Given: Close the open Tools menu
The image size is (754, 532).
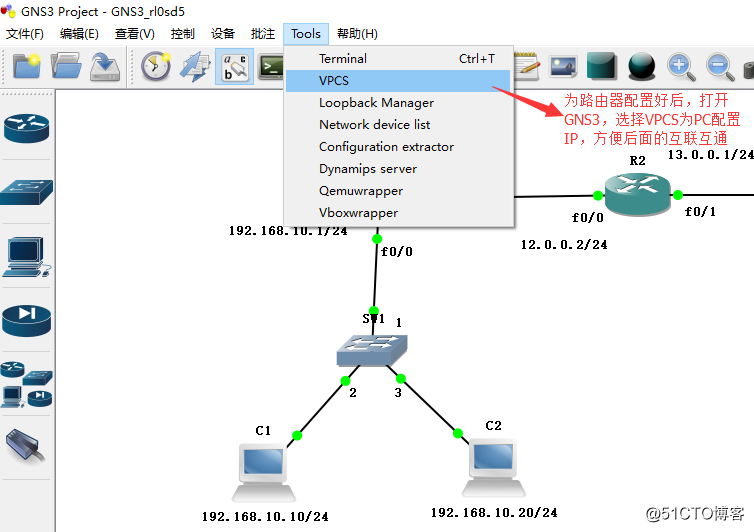Looking at the screenshot, I should click(x=306, y=34).
